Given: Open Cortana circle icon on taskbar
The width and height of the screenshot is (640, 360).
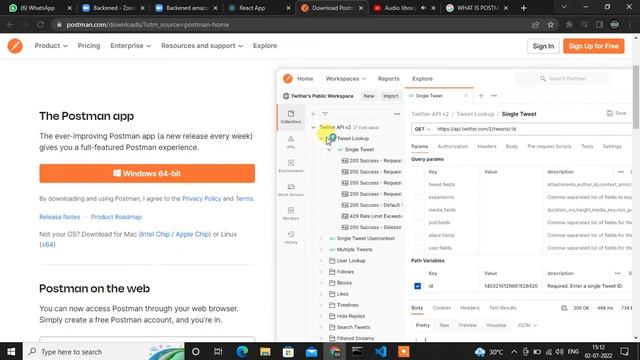Looking at the screenshot, I should coord(196,351).
